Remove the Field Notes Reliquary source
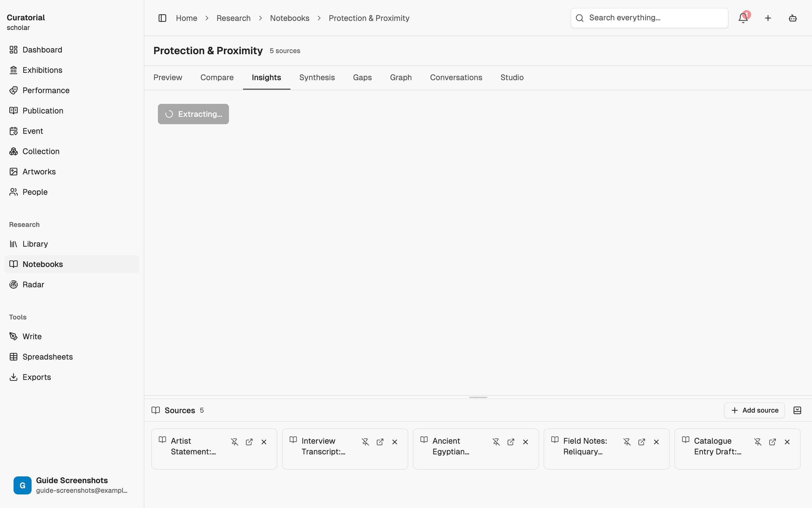The height and width of the screenshot is (508, 812). point(657,442)
